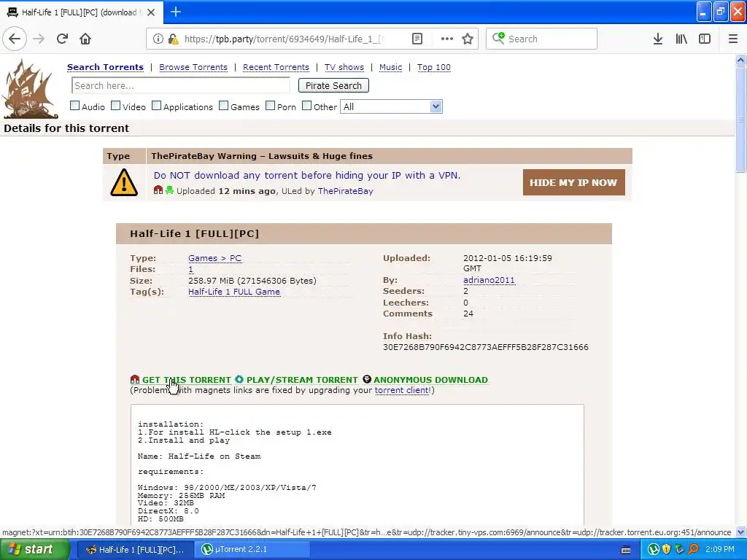The height and width of the screenshot is (560, 747).
Task: Open Top 100 menu link
Action: (x=434, y=67)
